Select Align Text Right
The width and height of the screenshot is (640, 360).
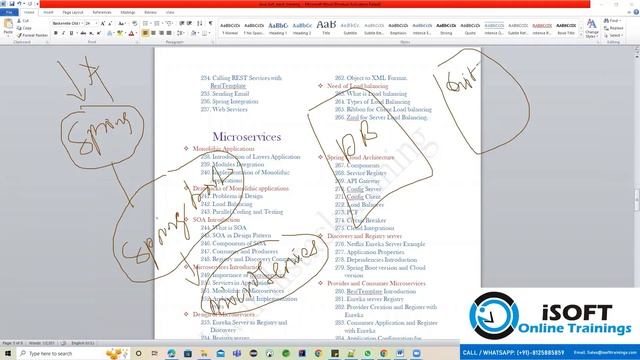coord(161,33)
